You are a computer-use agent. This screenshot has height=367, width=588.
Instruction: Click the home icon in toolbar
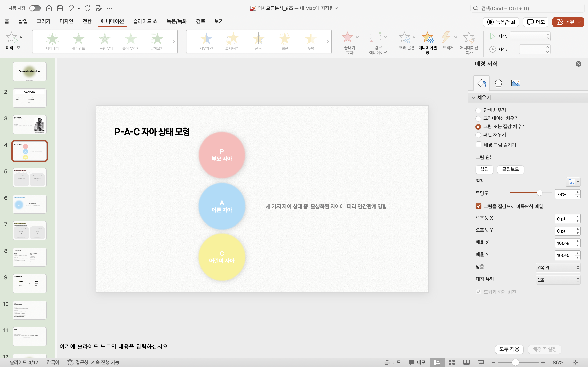[49, 8]
